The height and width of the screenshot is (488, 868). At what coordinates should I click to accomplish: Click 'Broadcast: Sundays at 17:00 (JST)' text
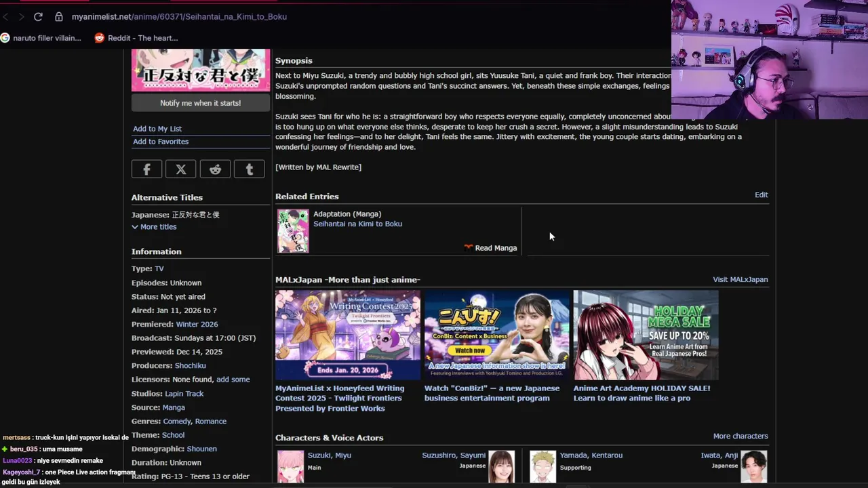pyautogui.click(x=193, y=338)
